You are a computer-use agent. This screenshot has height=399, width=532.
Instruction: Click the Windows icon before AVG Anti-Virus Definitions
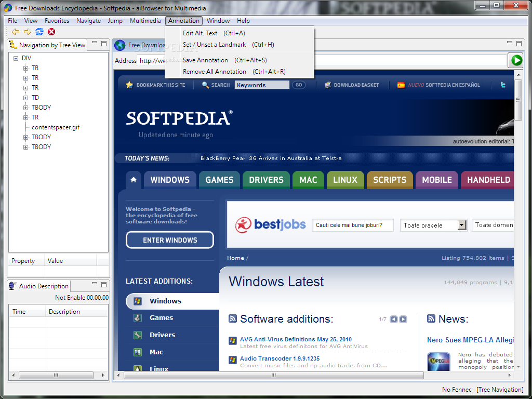coord(233,340)
